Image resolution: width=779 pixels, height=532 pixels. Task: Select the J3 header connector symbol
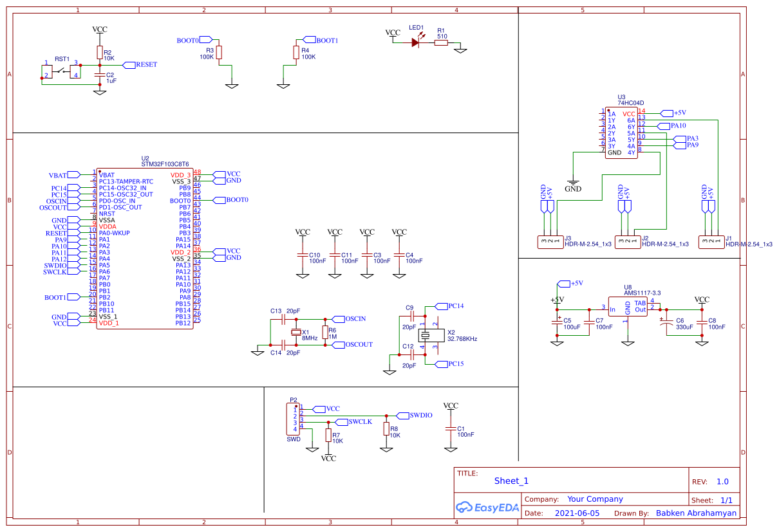[x=550, y=242]
